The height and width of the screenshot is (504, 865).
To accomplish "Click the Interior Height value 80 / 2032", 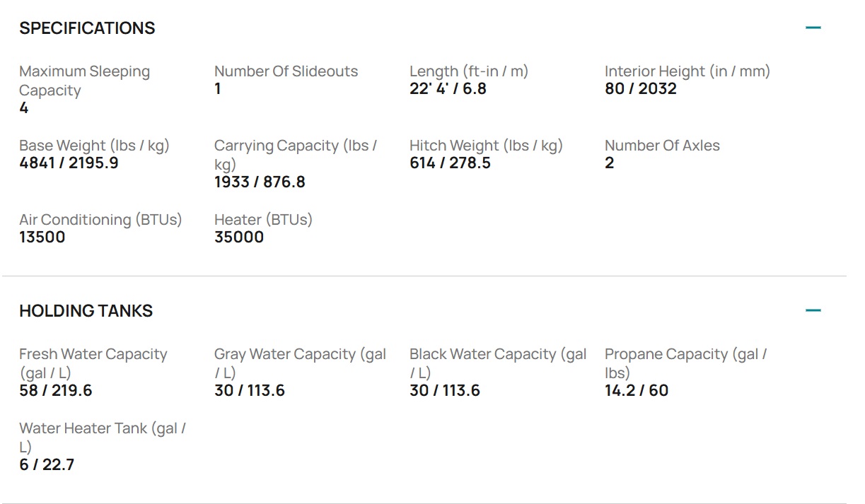I will (x=641, y=89).
